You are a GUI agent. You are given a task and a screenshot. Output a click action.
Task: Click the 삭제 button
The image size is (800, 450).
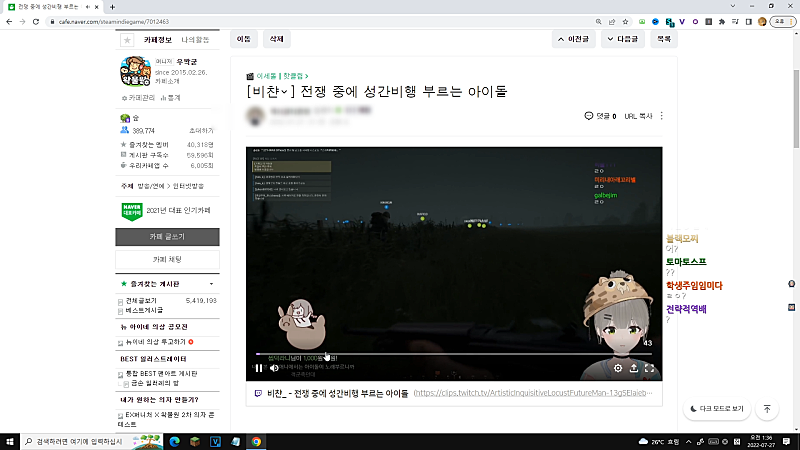point(277,39)
